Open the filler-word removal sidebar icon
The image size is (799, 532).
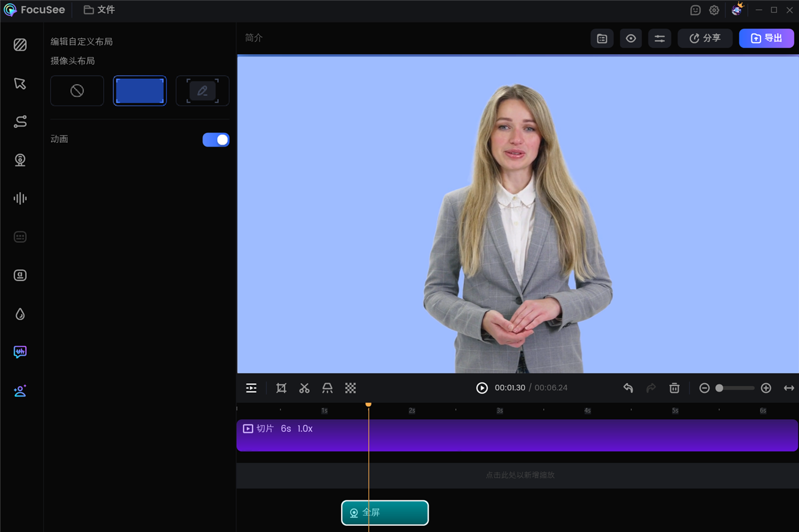[x=20, y=352]
